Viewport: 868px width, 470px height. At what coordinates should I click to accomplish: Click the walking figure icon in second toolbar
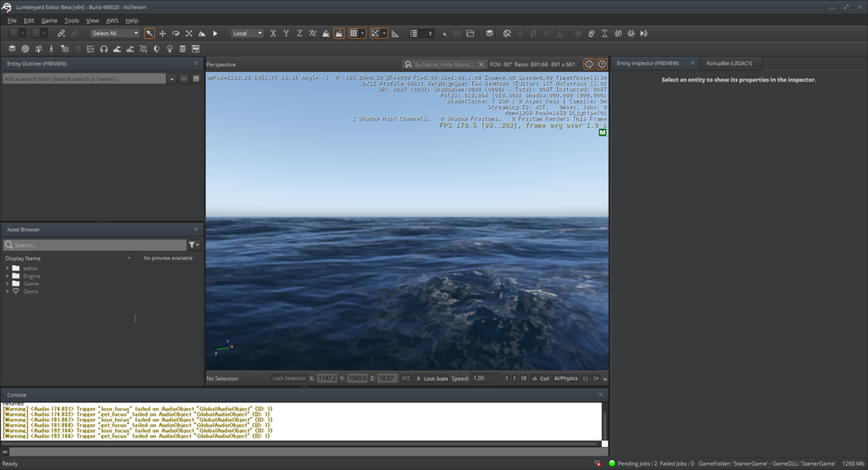52,49
